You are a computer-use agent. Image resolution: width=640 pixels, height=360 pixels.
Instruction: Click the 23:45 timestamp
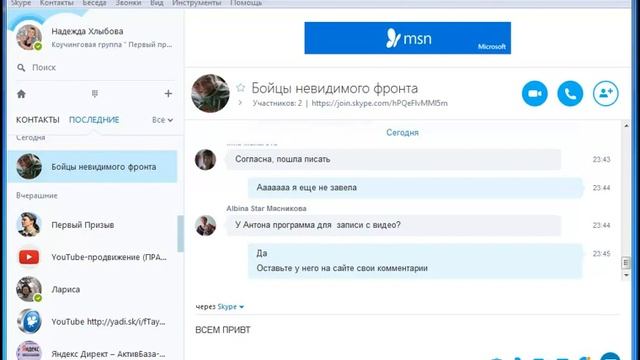click(x=601, y=253)
